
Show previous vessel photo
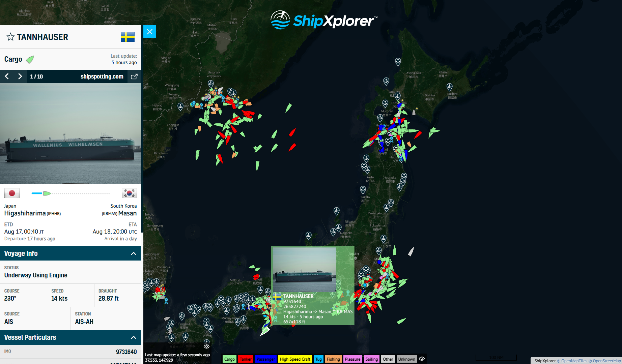point(7,77)
